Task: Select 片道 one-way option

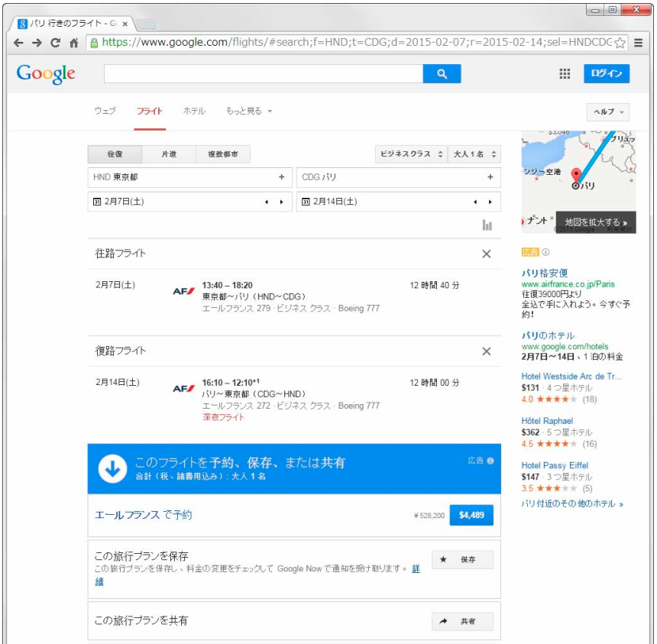Action: tap(169, 154)
